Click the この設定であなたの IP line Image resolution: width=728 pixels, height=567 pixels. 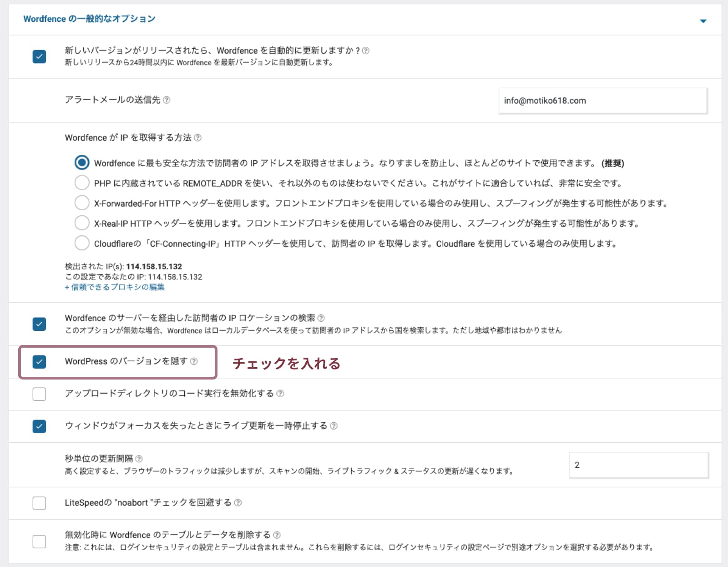[x=133, y=277]
